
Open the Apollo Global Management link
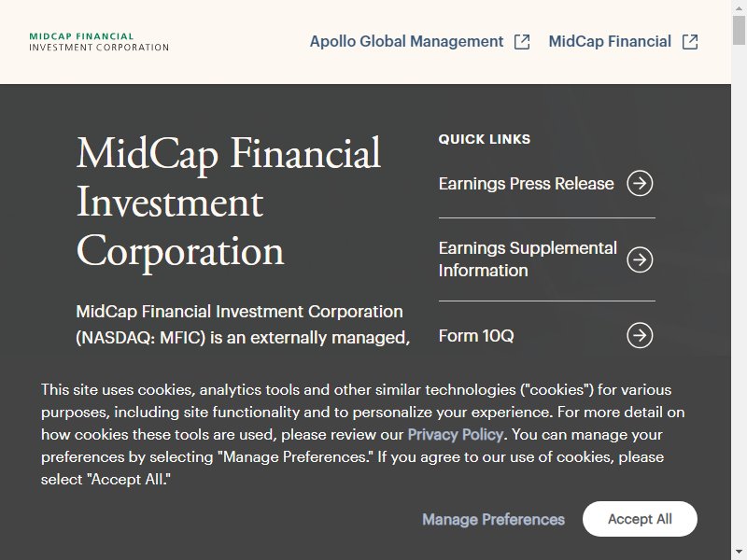406,41
